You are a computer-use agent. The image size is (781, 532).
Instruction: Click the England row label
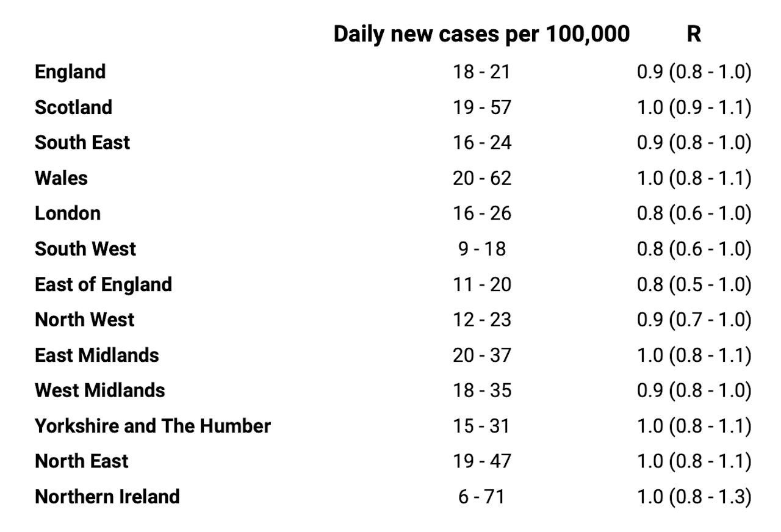coord(70,72)
